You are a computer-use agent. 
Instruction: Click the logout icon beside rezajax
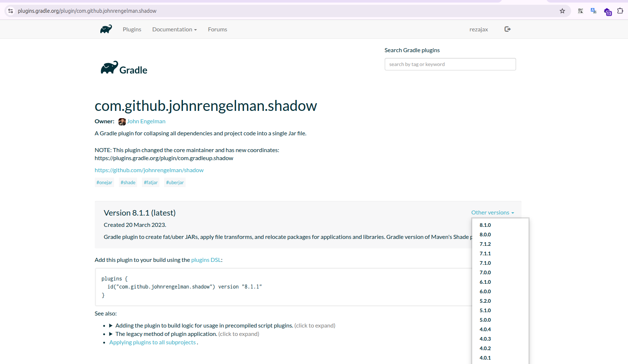pyautogui.click(x=507, y=29)
